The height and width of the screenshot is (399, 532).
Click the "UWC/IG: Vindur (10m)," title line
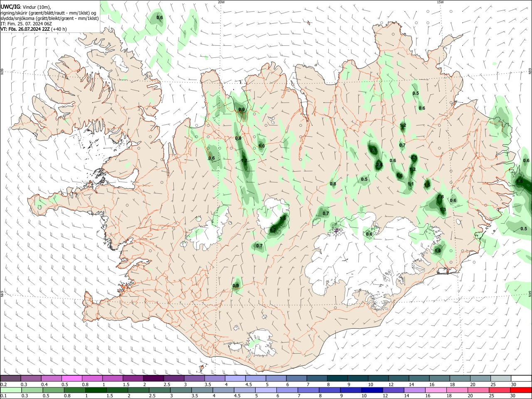(26, 7)
